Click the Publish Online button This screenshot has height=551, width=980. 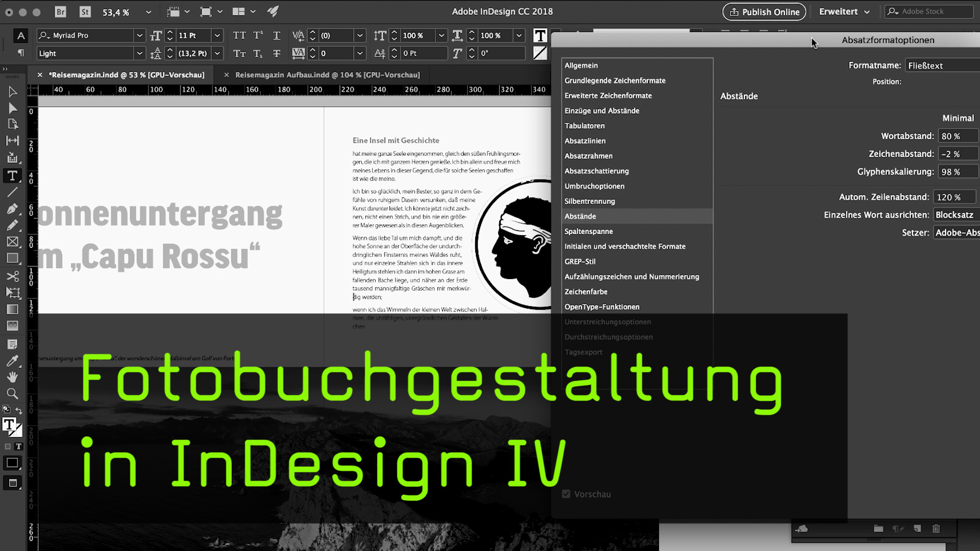pos(764,12)
